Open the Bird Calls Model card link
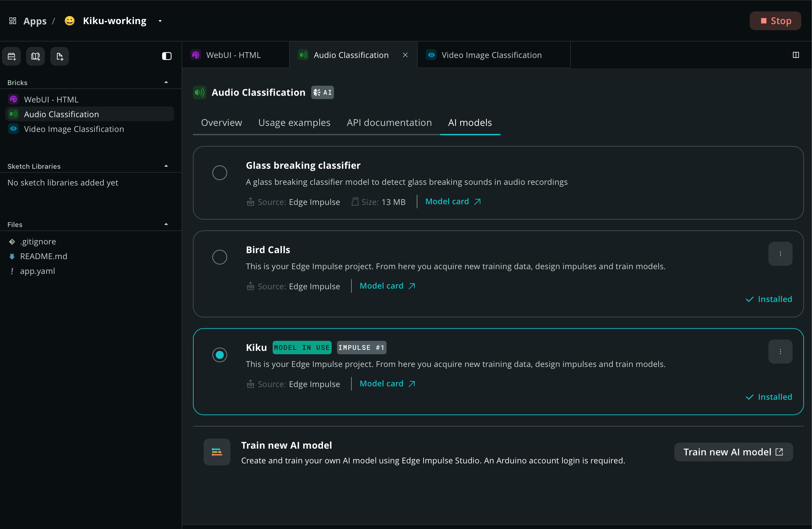The width and height of the screenshot is (812, 529). pyautogui.click(x=387, y=286)
